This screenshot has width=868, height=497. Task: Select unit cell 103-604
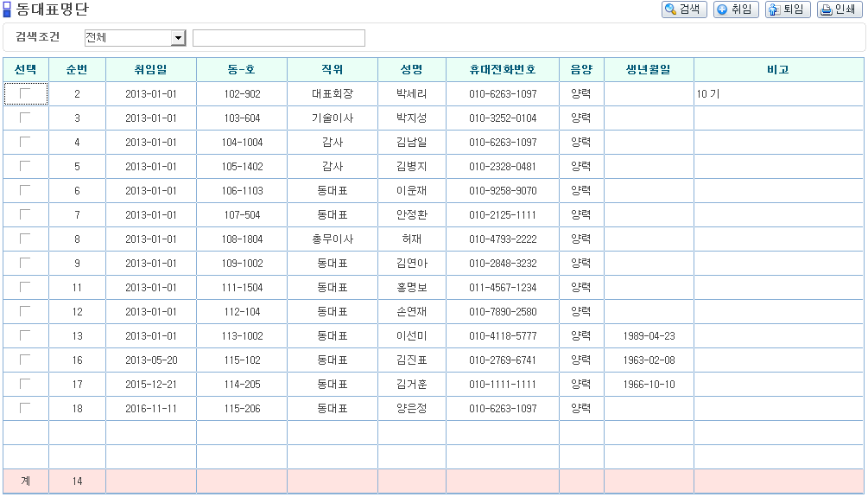pyautogui.click(x=242, y=118)
